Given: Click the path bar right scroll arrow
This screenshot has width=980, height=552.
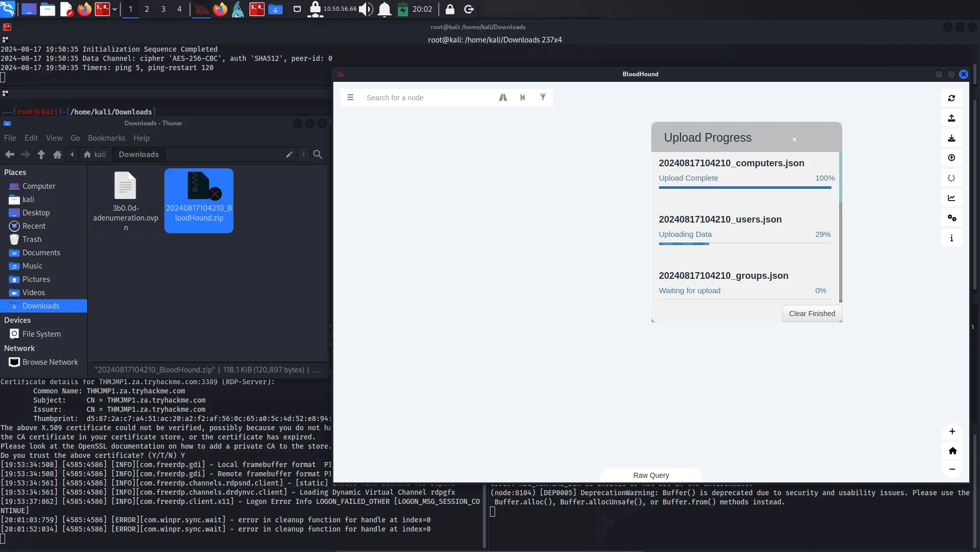Looking at the screenshot, I should 304,154.
